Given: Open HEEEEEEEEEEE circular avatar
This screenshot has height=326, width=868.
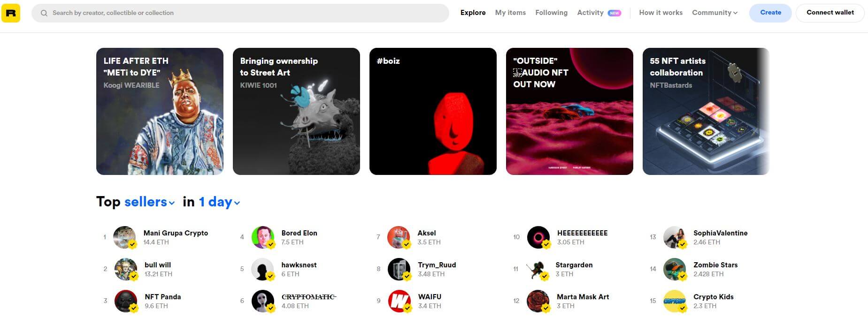Looking at the screenshot, I should pos(538,237).
